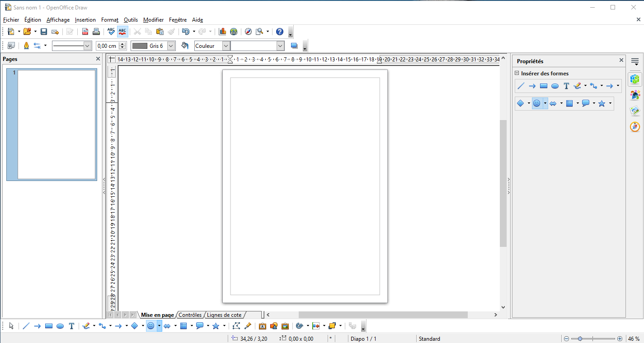Choose the Ellipse tool in the Propriétés panel
Screen dimensions: 644x343
coord(555,86)
